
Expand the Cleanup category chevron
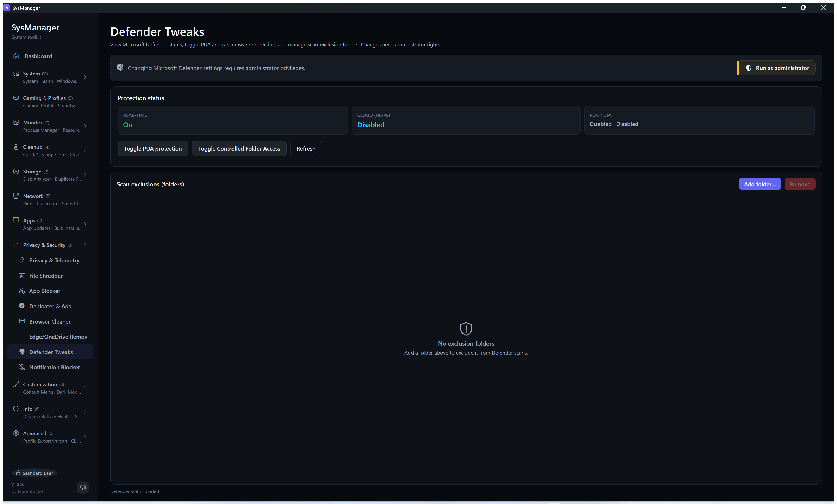[85, 150]
